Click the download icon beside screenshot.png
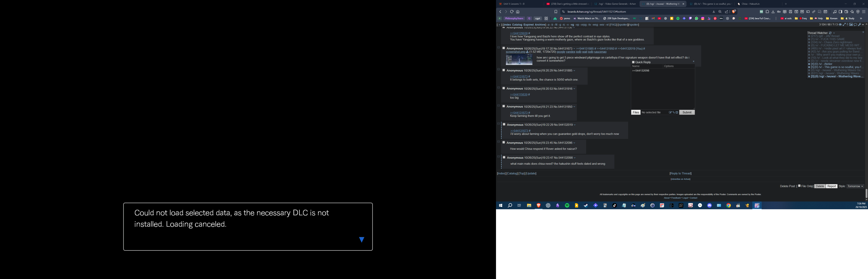 tap(527, 52)
